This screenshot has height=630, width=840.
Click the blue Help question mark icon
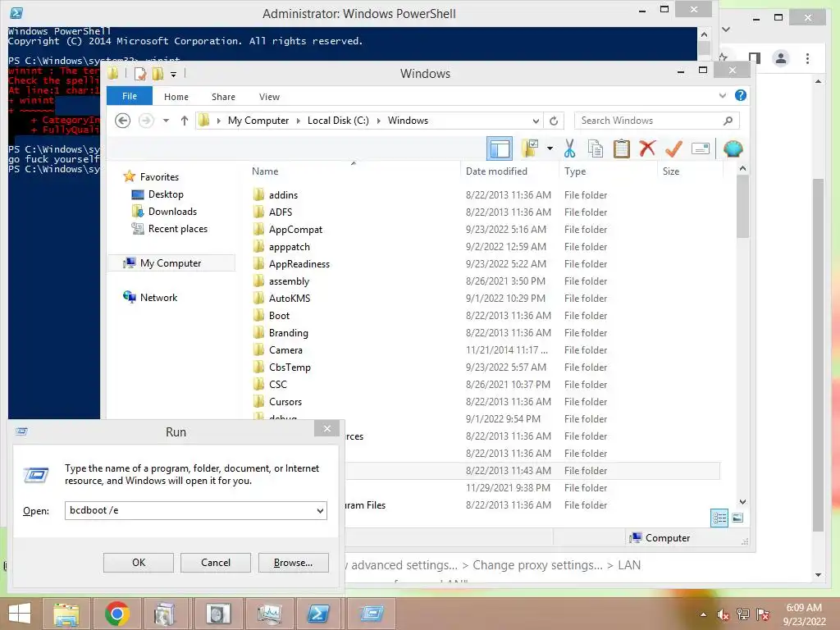pos(741,95)
